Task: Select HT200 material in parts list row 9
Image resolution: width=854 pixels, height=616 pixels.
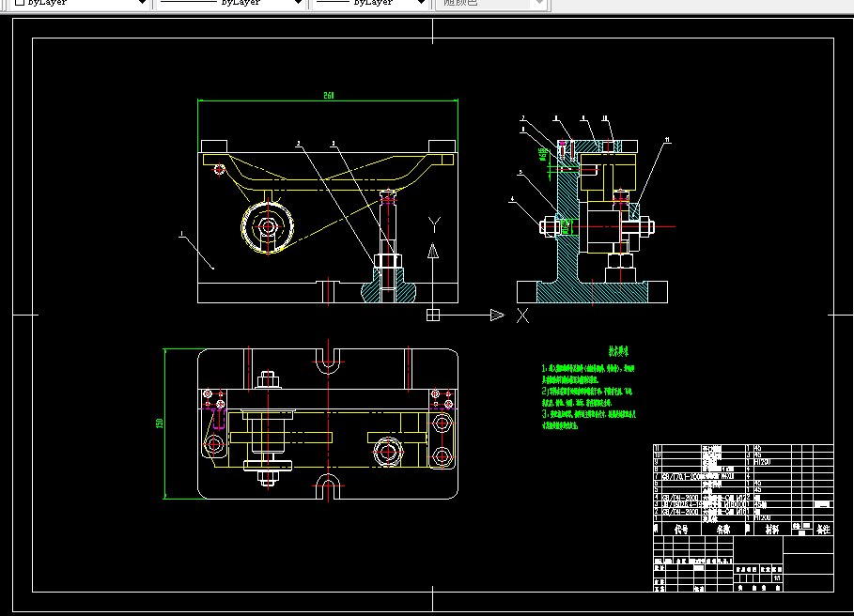Action: pyautogui.click(x=763, y=462)
